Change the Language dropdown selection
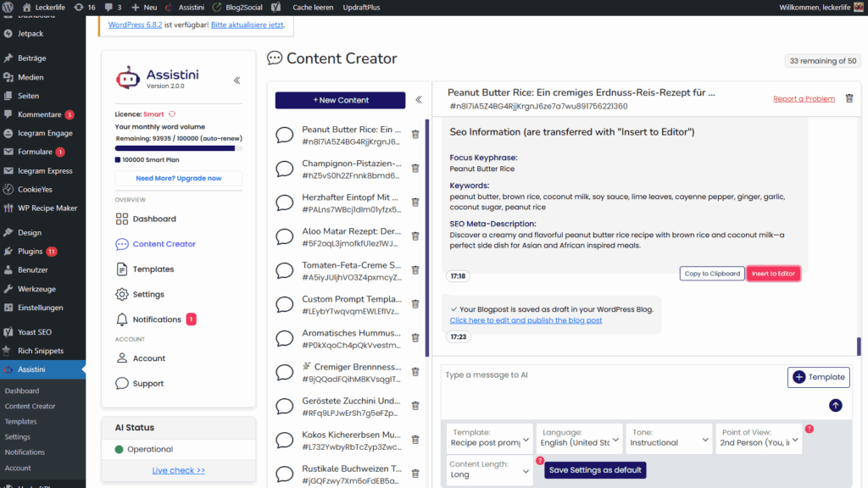This screenshot has width=868, height=488. click(x=579, y=441)
